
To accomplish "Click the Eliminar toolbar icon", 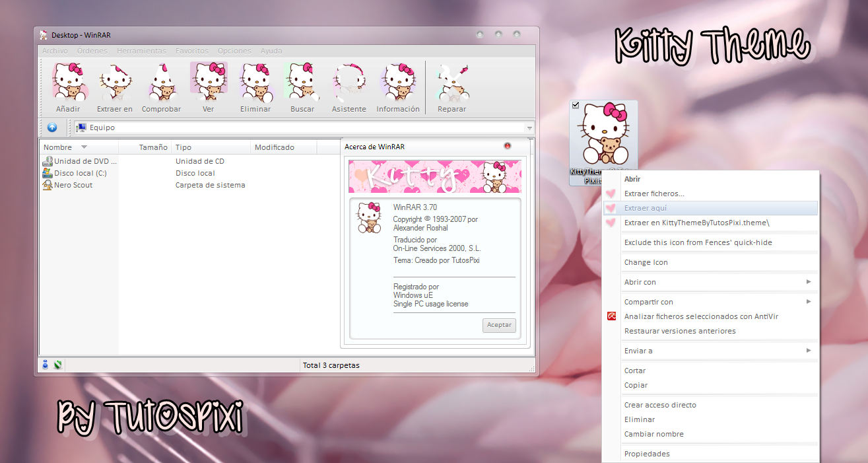I will (x=256, y=82).
